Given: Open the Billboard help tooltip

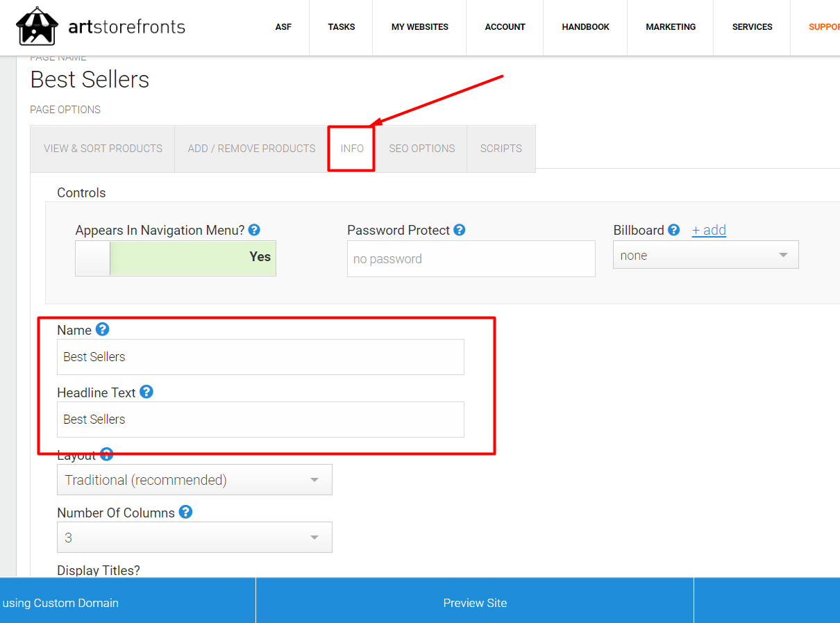Looking at the screenshot, I should point(673,229).
